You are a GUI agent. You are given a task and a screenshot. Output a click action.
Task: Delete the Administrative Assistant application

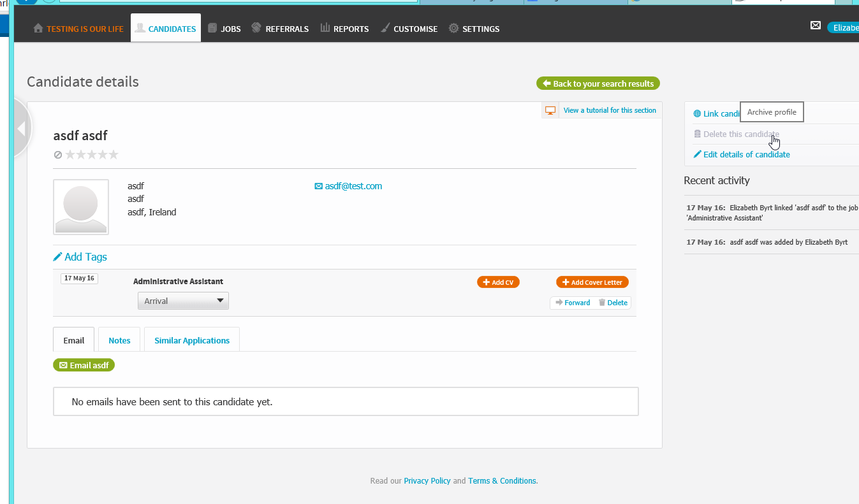pos(613,303)
